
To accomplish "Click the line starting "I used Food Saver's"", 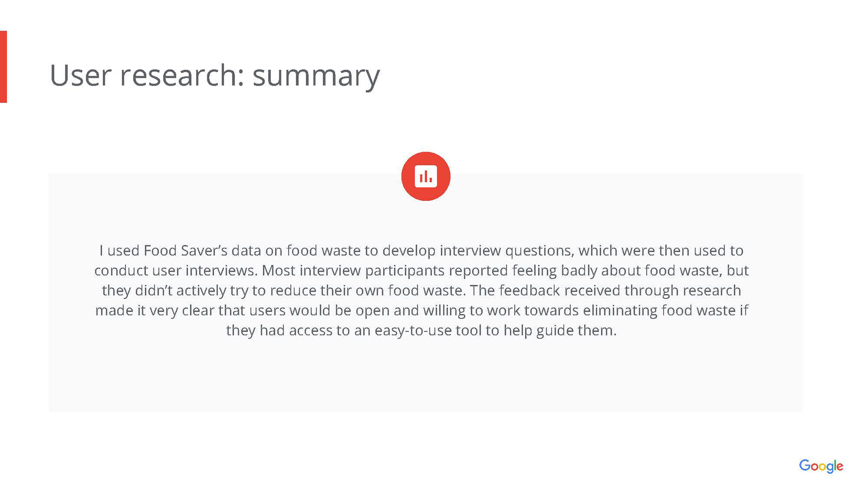I will pyautogui.click(x=421, y=250).
